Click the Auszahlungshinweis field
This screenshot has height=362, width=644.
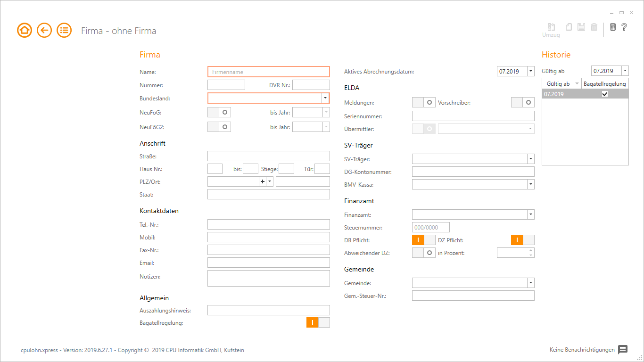point(269,310)
